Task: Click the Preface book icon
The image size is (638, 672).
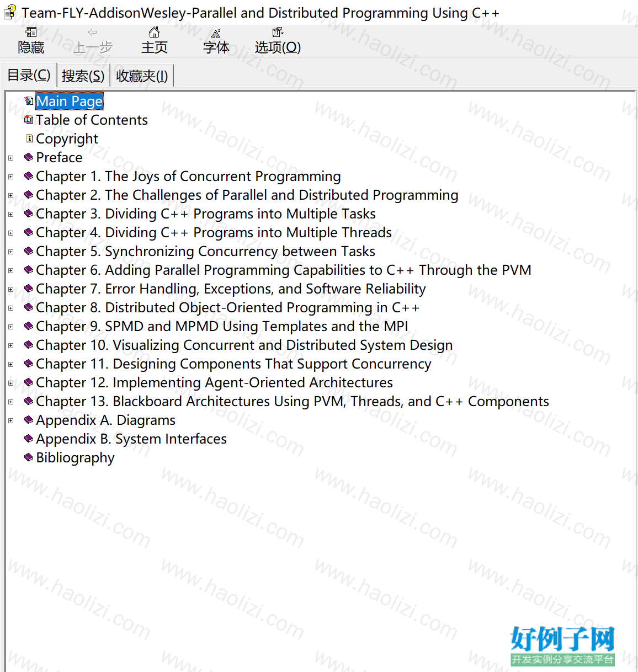Action: pos(29,157)
